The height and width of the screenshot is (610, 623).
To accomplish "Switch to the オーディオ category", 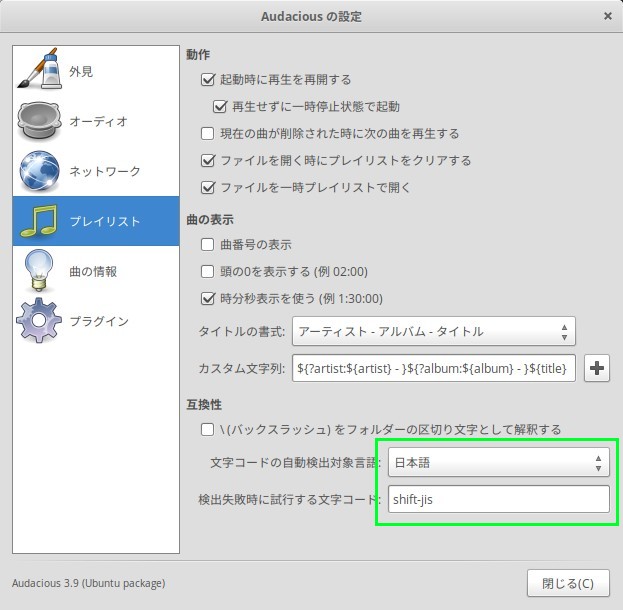I will pyautogui.click(x=96, y=121).
